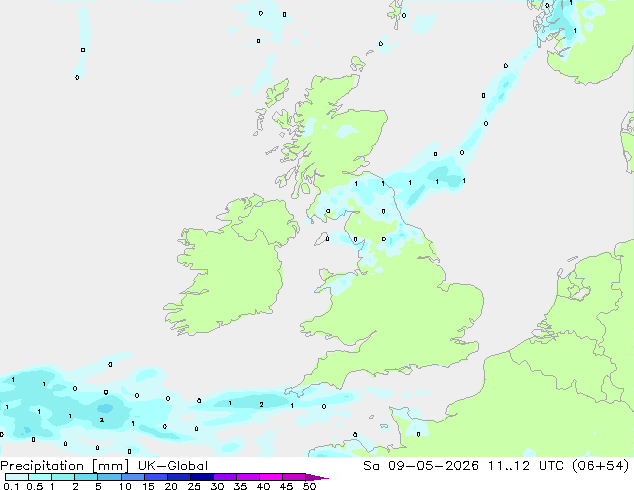Viewport: 634px width, 490px height.
Task: Click the 'UK-Global' model label
Action: click(x=173, y=466)
